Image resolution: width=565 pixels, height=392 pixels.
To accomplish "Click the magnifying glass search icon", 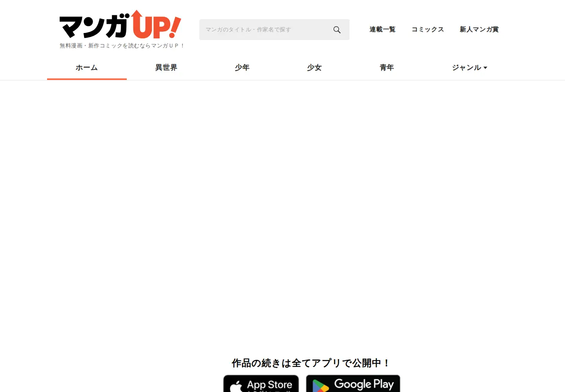I will [x=337, y=30].
